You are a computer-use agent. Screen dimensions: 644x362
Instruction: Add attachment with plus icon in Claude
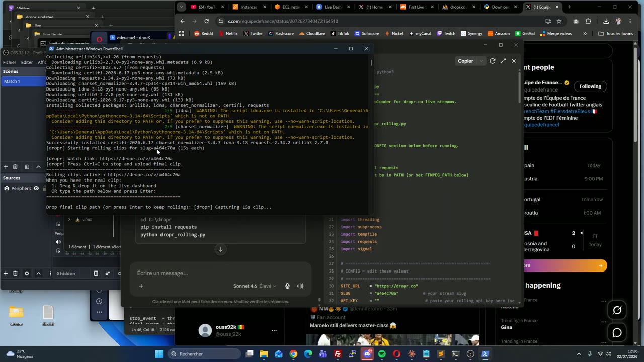tap(141, 286)
